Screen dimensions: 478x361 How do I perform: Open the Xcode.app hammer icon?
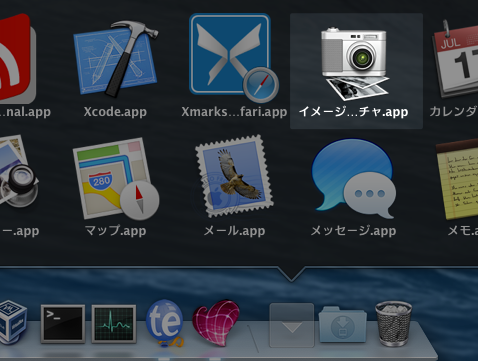coord(115,59)
